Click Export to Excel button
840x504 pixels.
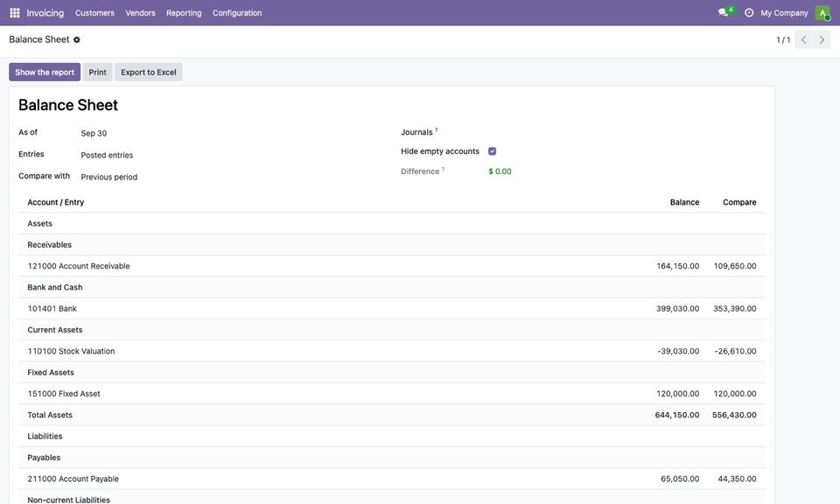click(149, 73)
